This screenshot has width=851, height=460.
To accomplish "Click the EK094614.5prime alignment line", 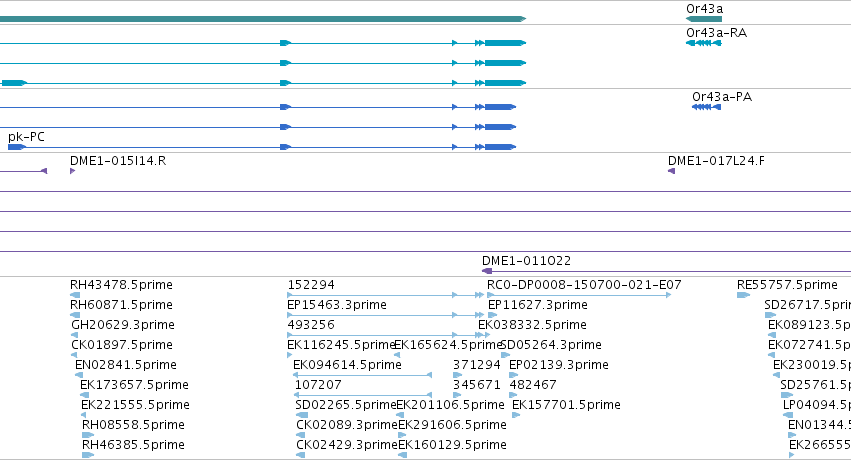I will [362, 375].
